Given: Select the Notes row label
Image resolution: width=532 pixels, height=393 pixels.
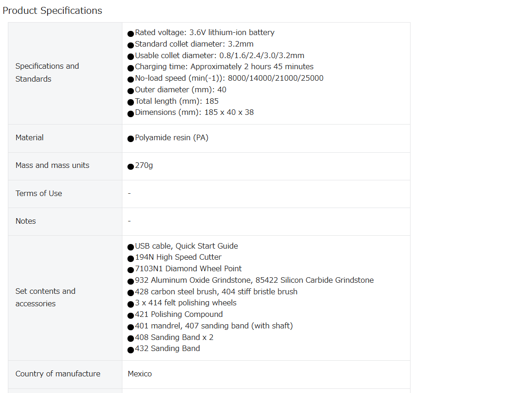Looking at the screenshot, I should [x=25, y=221].
